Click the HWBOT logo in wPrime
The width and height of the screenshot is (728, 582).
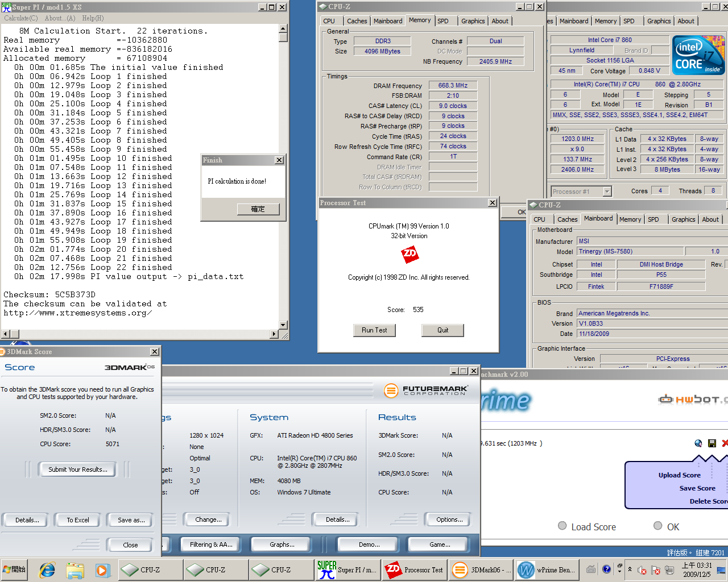(x=693, y=399)
